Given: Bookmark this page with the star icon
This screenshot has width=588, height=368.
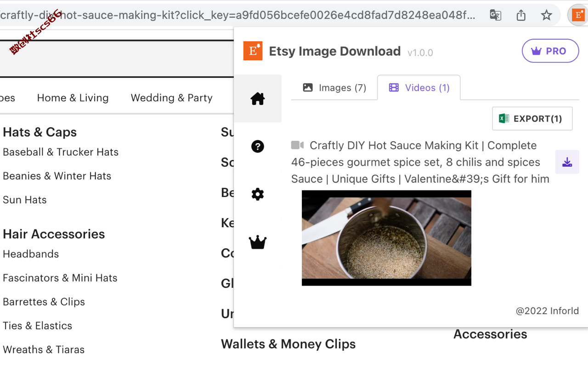Looking at the screenshot, I should point(546,15).
